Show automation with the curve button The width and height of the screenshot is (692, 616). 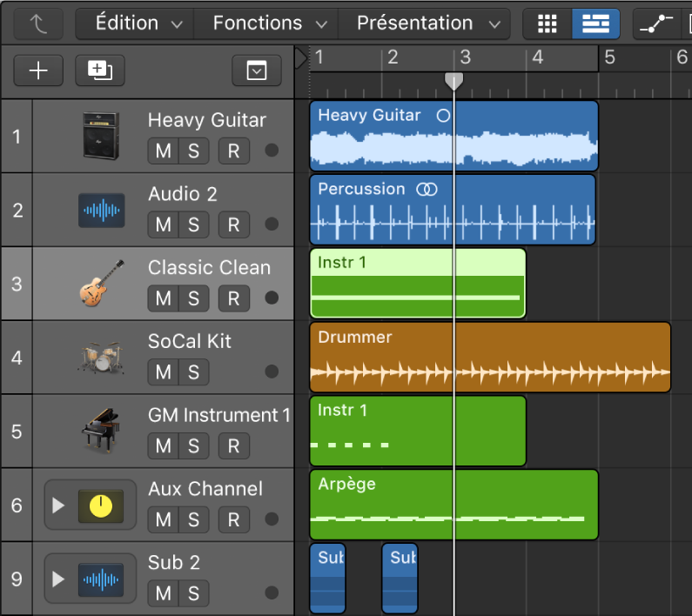(659, 23)
